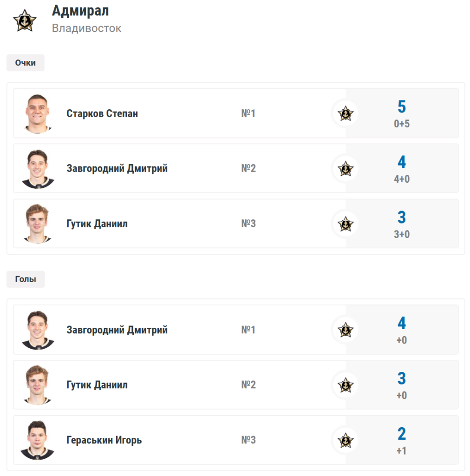Select the Очки tab label
Screen dimensions: 470x476
[26, 63]
